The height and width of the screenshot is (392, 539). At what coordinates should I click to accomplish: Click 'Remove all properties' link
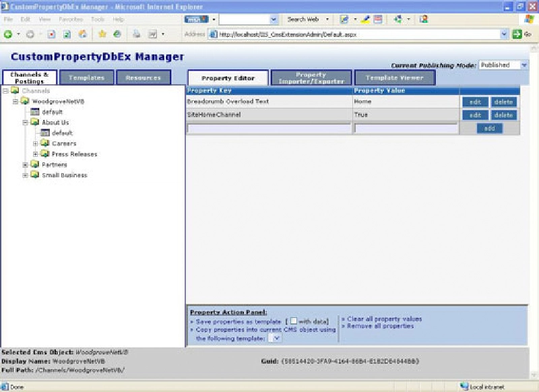coord(380,326)
